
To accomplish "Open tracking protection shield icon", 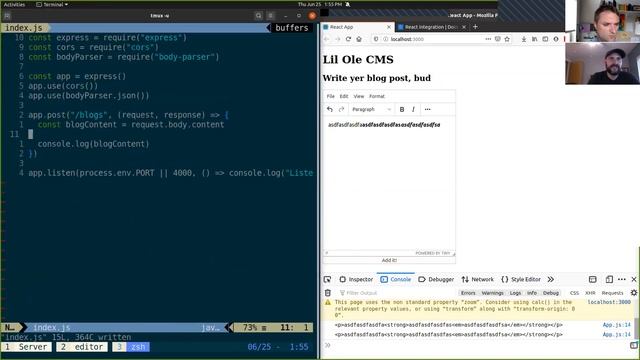I will [376, 39].
